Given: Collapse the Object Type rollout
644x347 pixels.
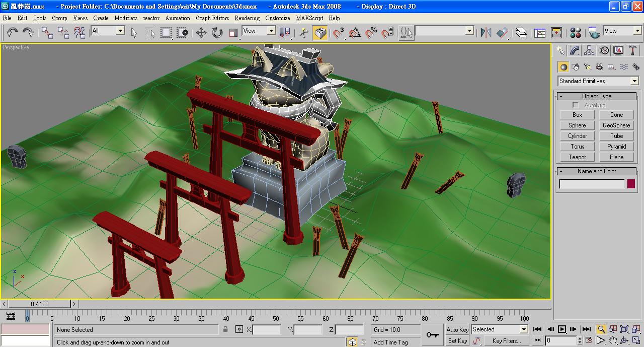Looking at the screenshot, I should click(x=597, y=96).
